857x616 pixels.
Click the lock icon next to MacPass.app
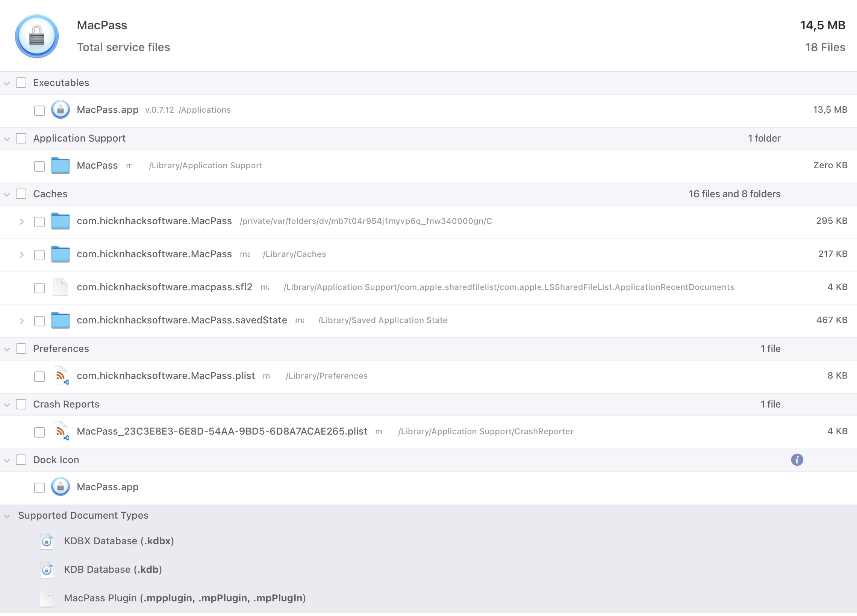[x=61, y=110]
